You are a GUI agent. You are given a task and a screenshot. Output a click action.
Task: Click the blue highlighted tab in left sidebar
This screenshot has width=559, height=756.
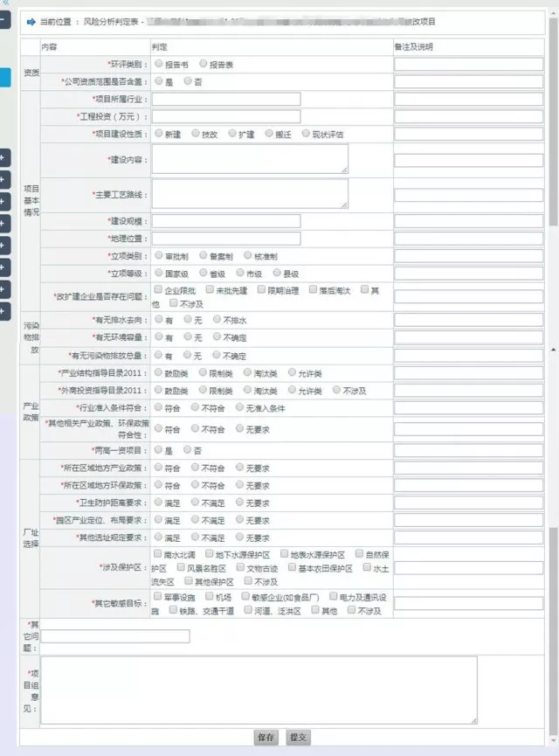tap(4, 76)
